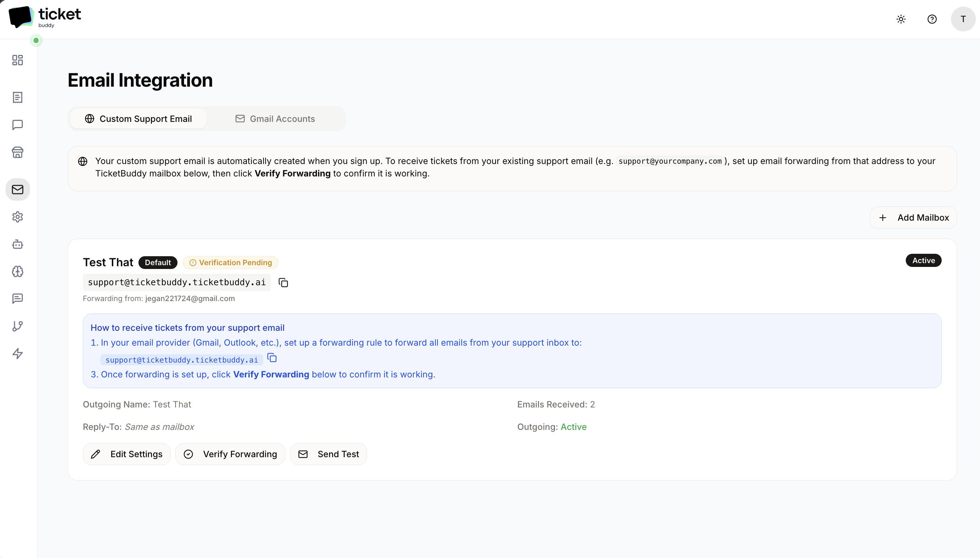Select the email integration envelope icon
Viewport: 980px width, 558px height.
[17, 189]
